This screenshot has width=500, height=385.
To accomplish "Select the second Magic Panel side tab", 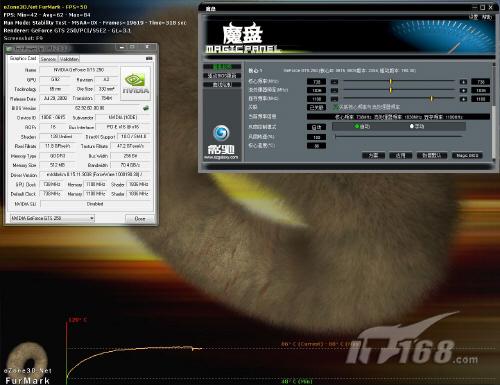I will click(x=222, y=76).
